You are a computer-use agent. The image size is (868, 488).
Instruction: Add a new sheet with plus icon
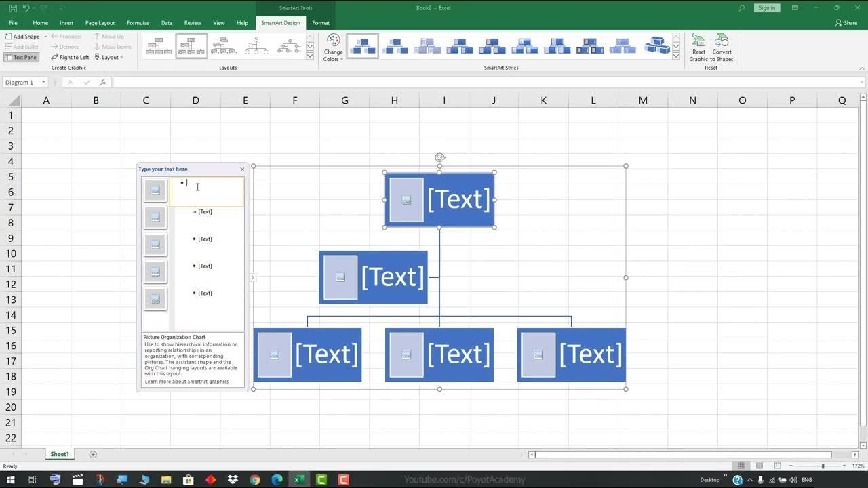pos(93,454)
